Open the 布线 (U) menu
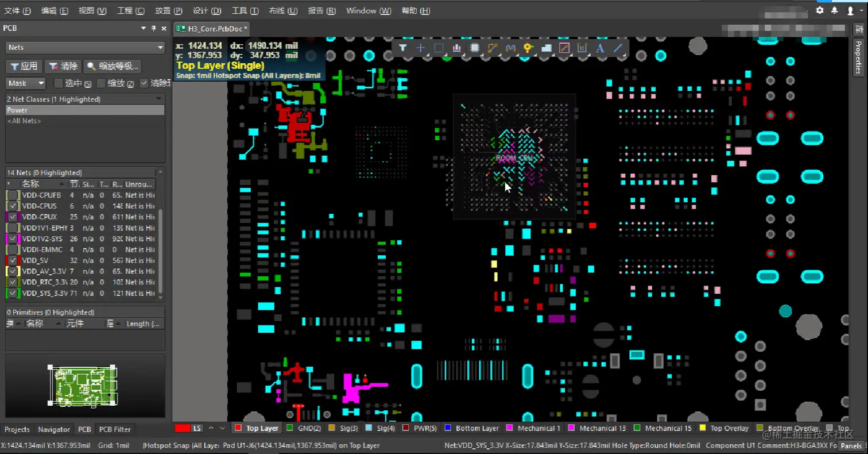The image size is (868, 454). coord(283,10)
